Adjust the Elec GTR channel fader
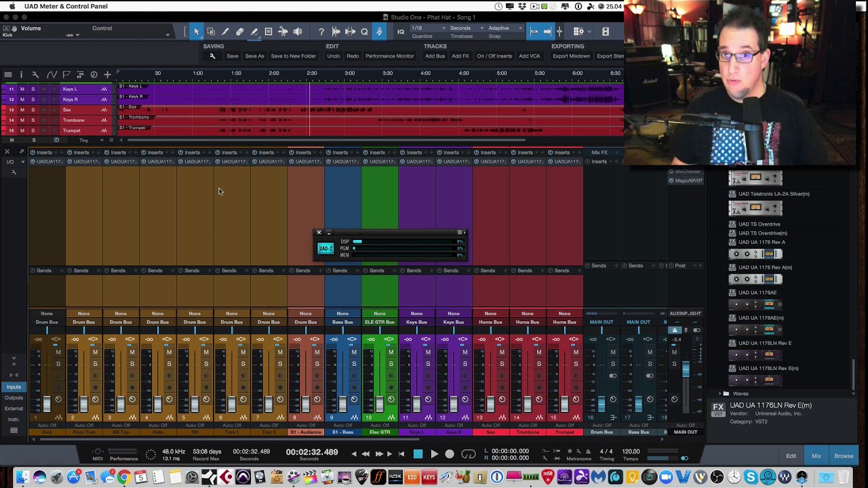This screenshot has width=868, height=488. click(380, 404)
